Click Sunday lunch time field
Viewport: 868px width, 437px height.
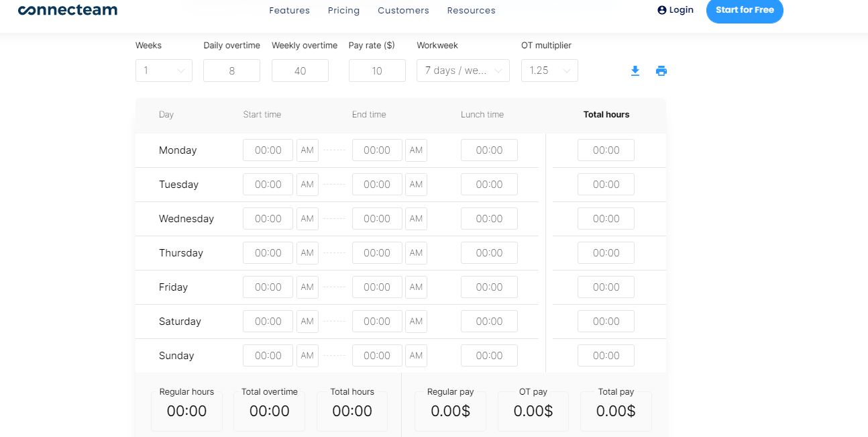(489, 356)
